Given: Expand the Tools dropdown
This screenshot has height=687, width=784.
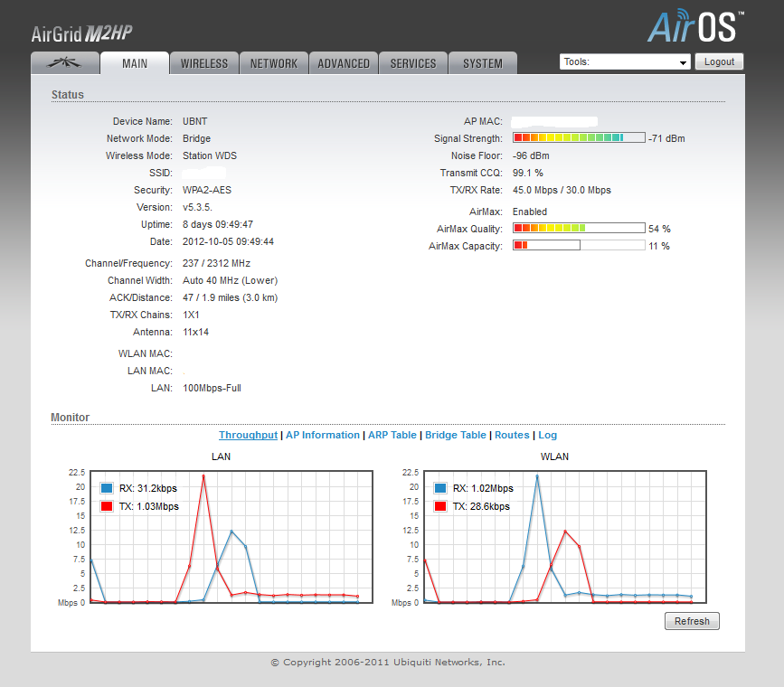Looking at the screenshot, I should click(625, 62).
